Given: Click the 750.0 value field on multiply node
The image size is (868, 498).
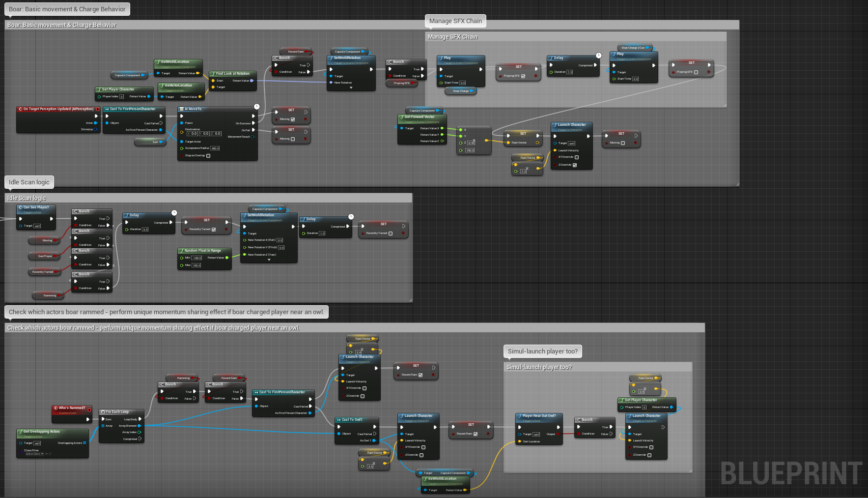Looking at the screenshot, I should pos(470,150).
